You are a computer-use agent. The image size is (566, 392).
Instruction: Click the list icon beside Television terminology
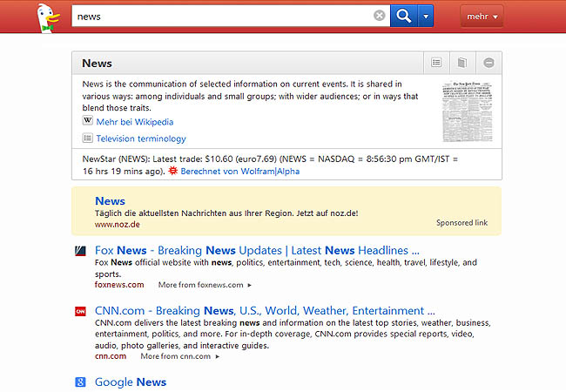coord(87,138)
